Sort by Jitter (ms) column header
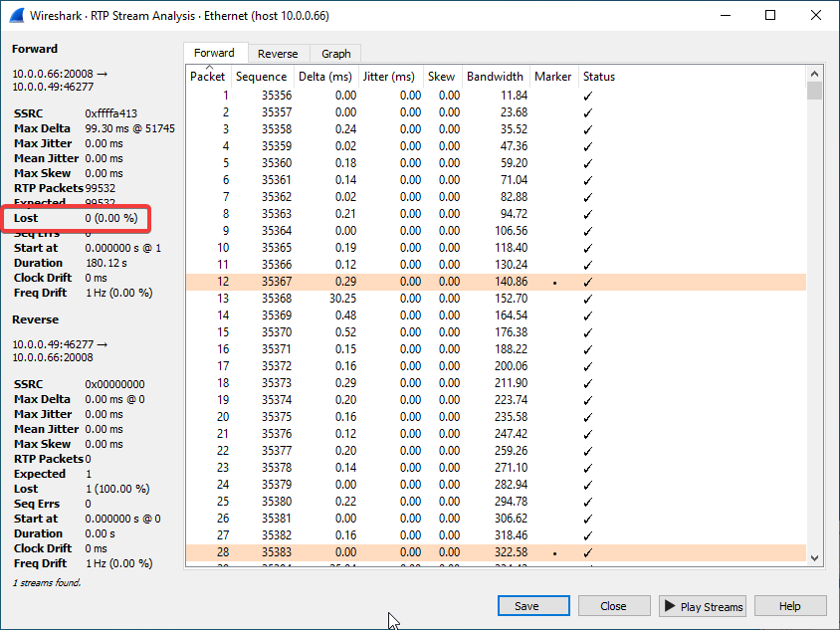 [389, 77]
